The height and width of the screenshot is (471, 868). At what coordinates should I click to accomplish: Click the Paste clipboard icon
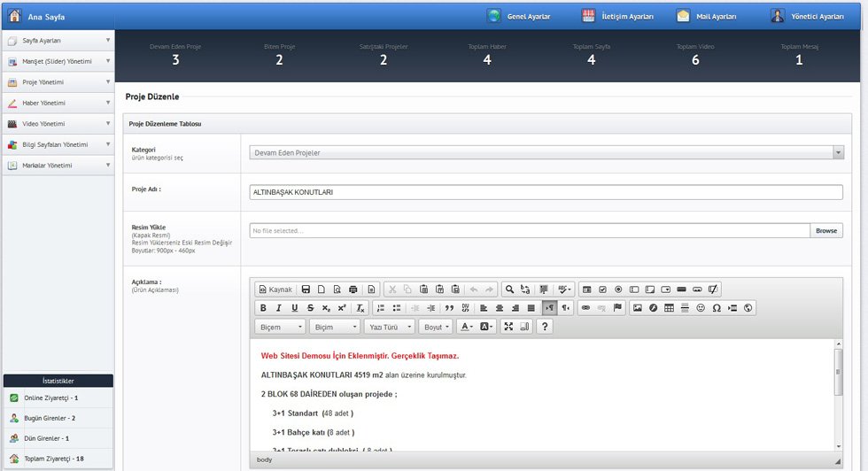click(x=423, y=290)
